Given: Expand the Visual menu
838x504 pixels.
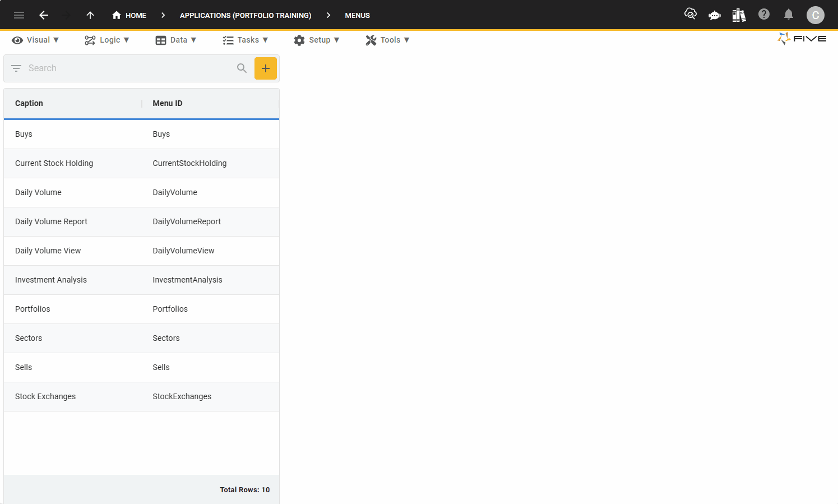Looking at the screenshot, I should coord(35,40).
